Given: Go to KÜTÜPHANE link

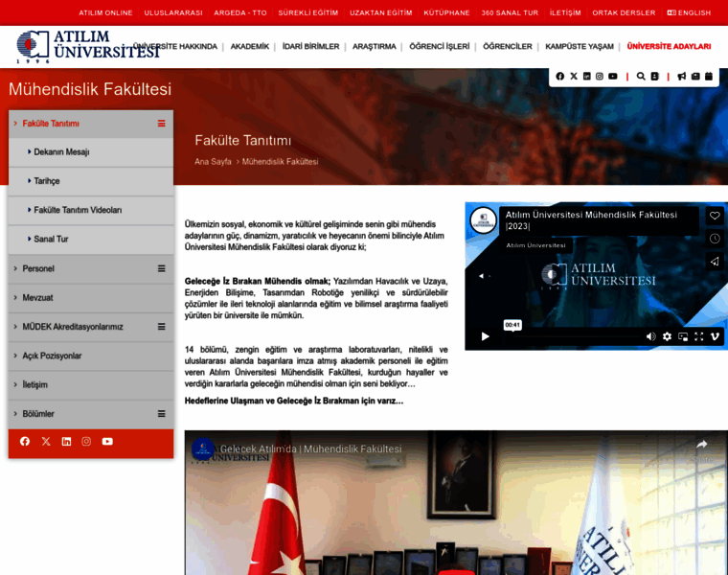Looking at the screenshot, I should coord(446,13).
